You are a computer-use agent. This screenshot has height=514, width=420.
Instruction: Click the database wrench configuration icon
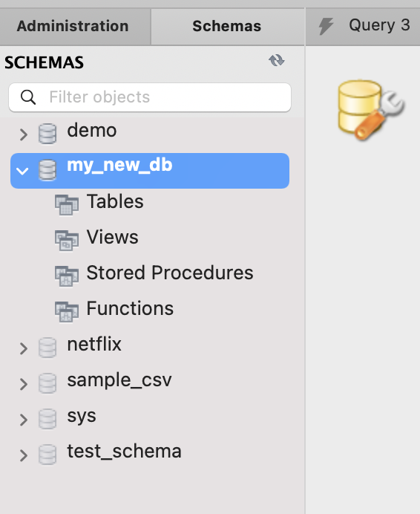371,110
